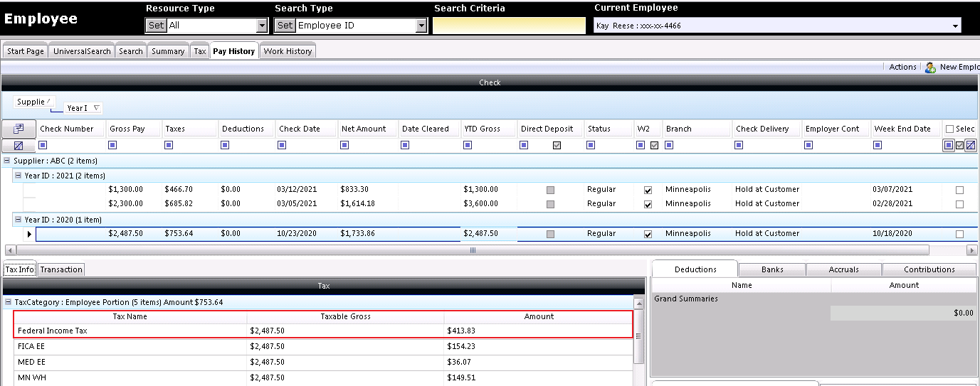Click into the Search Criteria field

point(509,26)
